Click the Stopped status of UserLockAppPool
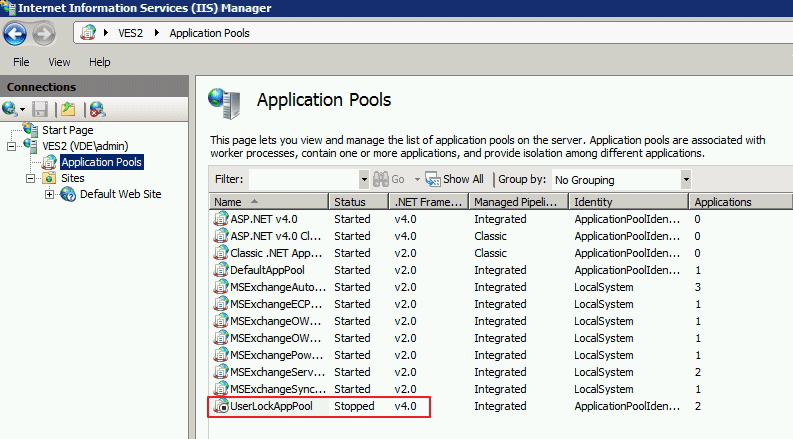This screenshot has height=439, width=793. [x=354, y=406]
